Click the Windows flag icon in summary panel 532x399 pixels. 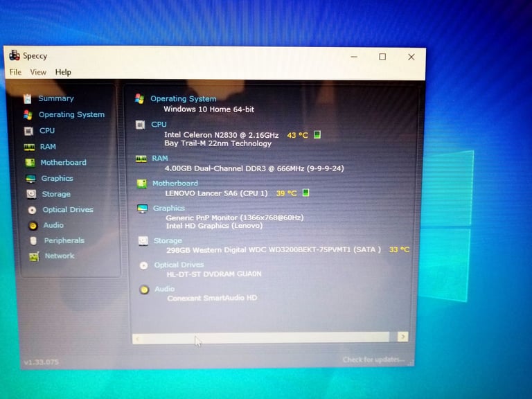tap(139, 99)
